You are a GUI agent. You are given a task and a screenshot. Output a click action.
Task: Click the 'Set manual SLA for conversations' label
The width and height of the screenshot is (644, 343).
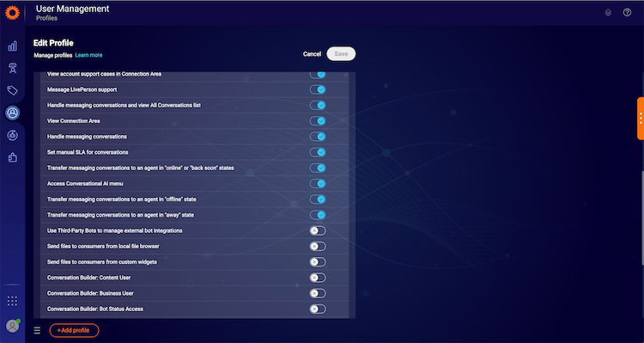pos(88,152)
